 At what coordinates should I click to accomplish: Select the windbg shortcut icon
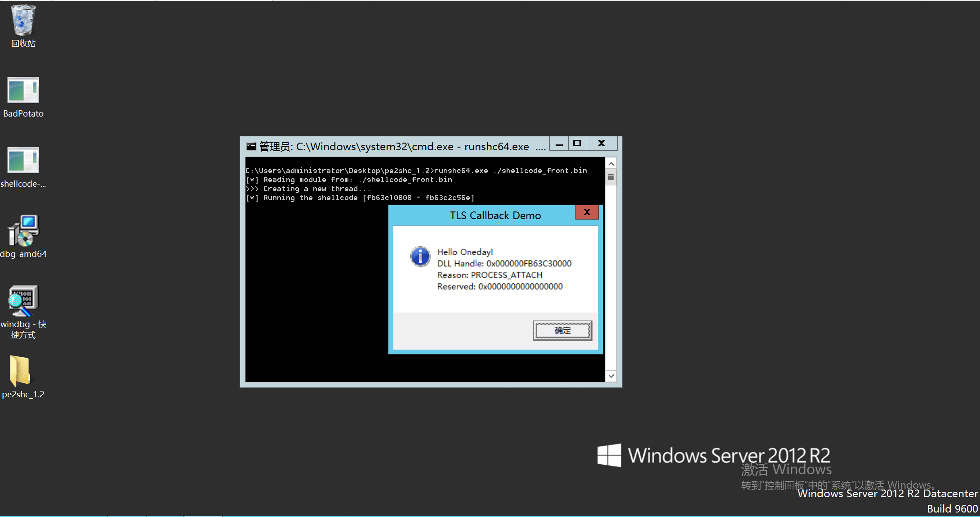click(23, 301)
